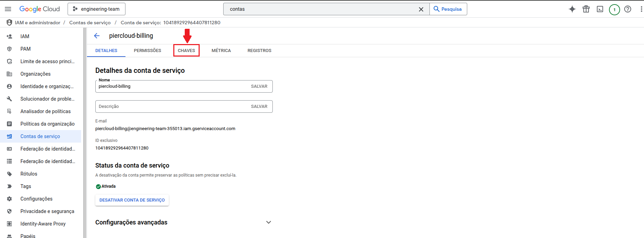
Task: Open the MÉTRICA tab
Action: (221, 51)
